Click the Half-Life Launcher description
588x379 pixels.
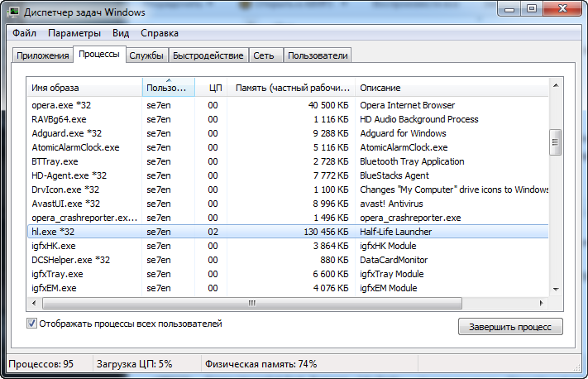point(395,232)
